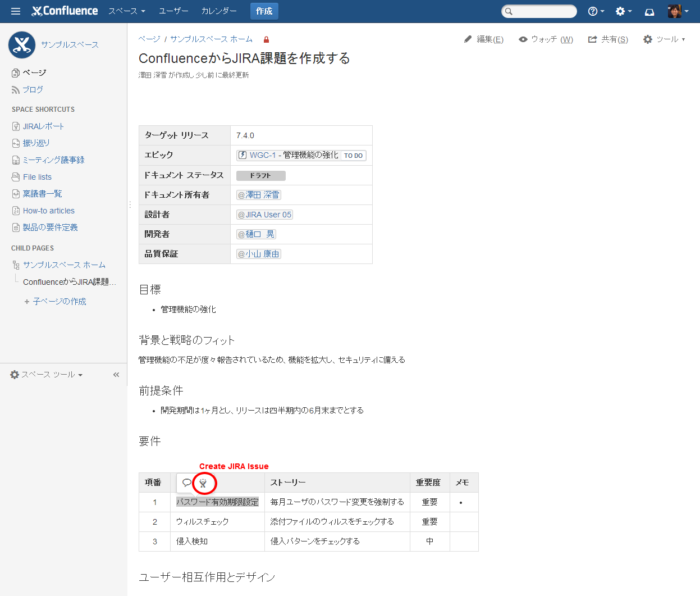Open the notifications inbox tray icon

click(649, 11)
